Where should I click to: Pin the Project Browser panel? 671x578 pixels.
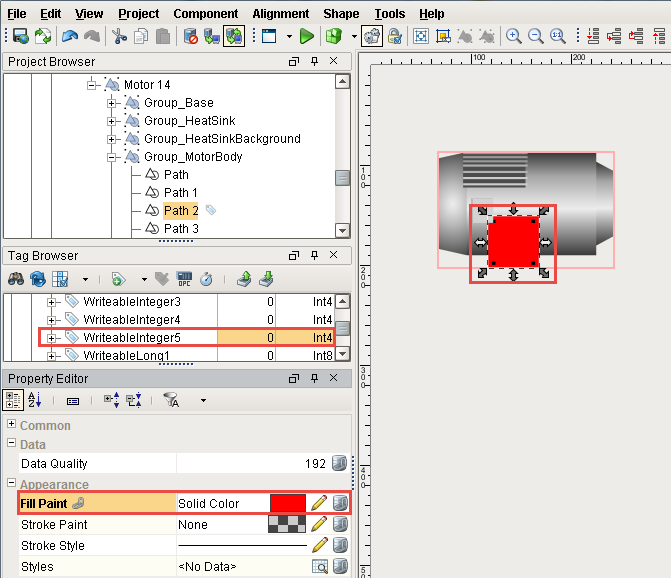pyautogui.click(x=314, y=62)
